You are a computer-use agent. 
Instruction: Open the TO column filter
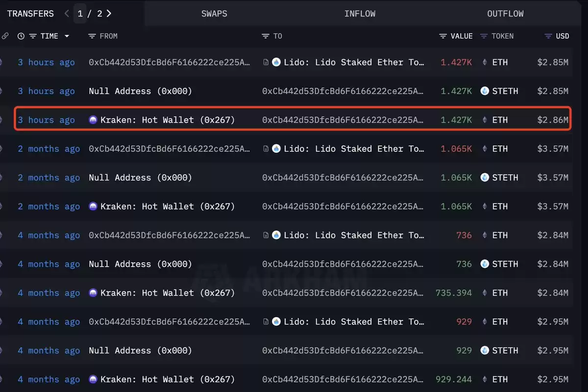click(266, 36)
